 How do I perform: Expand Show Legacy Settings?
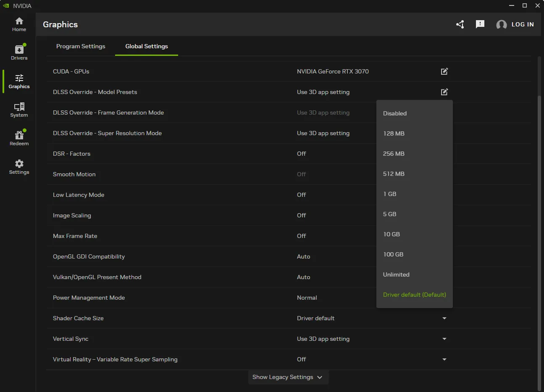[288, 377]
